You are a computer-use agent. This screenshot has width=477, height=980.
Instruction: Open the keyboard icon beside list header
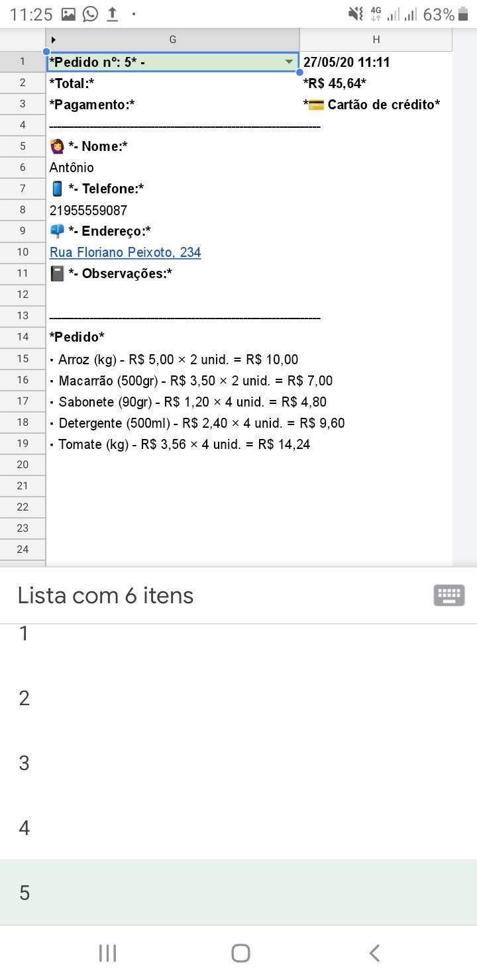click(449, 595)
